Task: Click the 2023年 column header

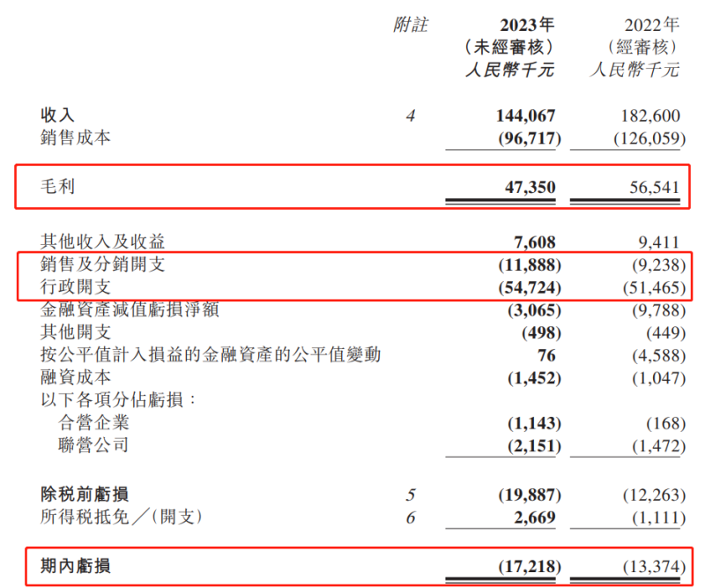Action: coord(527,25)
